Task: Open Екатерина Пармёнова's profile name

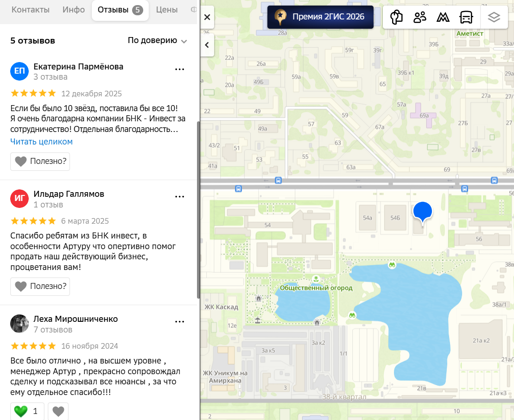Action: click(x=78, y=67)
